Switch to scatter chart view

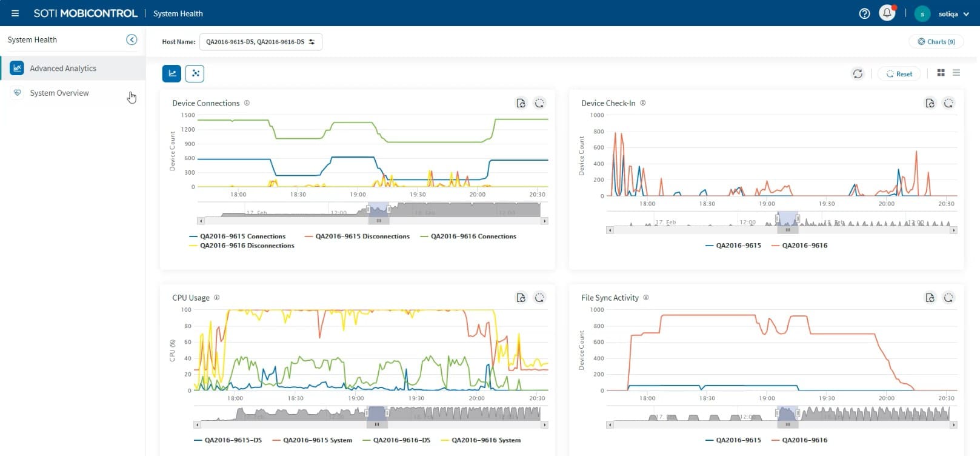[195, 73]
